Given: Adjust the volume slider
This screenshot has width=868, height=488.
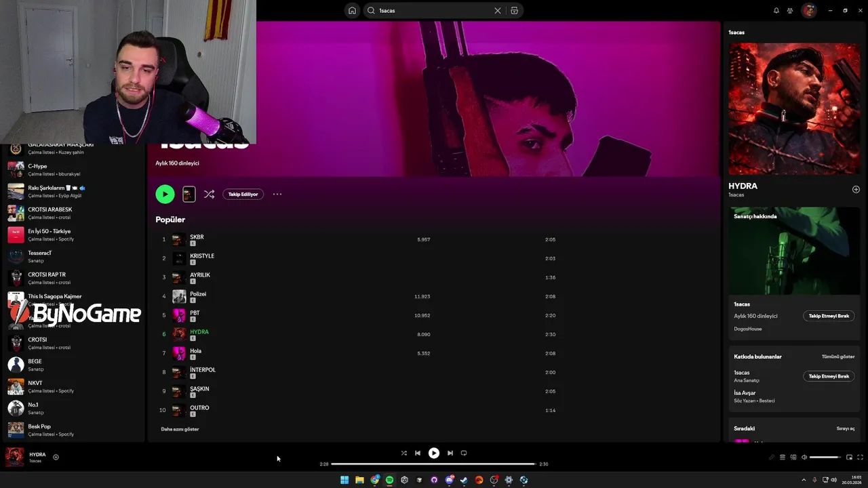Looking at the screenshot, I should pyautogui.click(x=825, y=457).
